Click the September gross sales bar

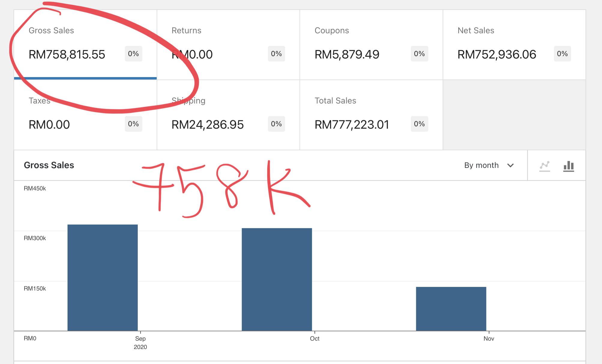coord(103,278)
